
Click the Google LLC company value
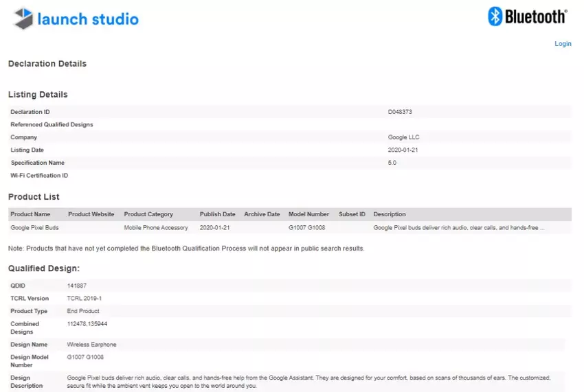402,137
